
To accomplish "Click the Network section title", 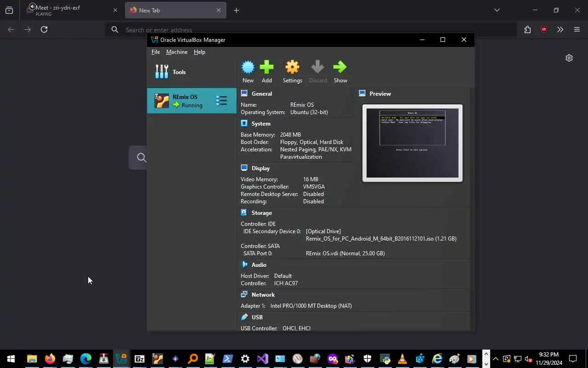I will point(263,294).
